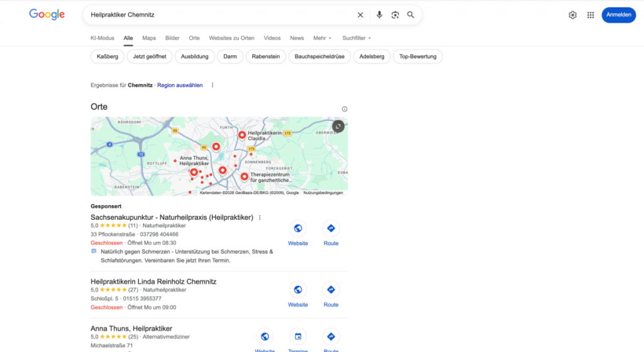The width and height of the screenshot is (644, 352).
Task: Click Öffnet Mo um 09:00 text
Action: [152, 307]
